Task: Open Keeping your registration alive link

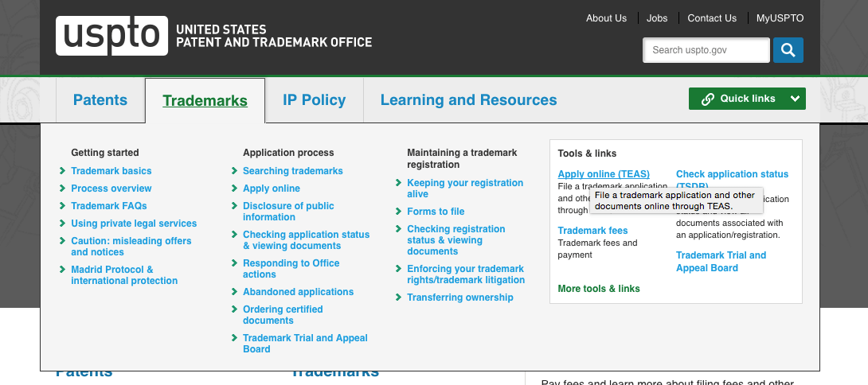Action: [x=465, y=189]
